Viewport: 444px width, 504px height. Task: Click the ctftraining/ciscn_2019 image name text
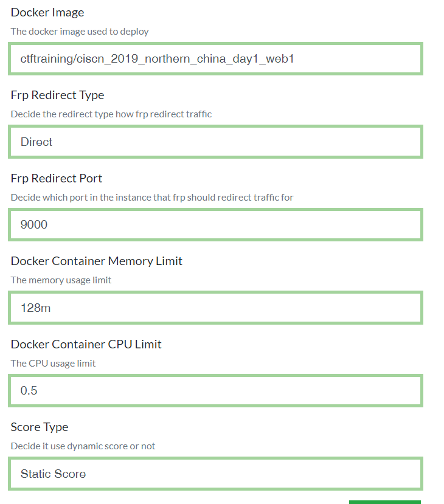pyautogui.click(x=157, y=59)
